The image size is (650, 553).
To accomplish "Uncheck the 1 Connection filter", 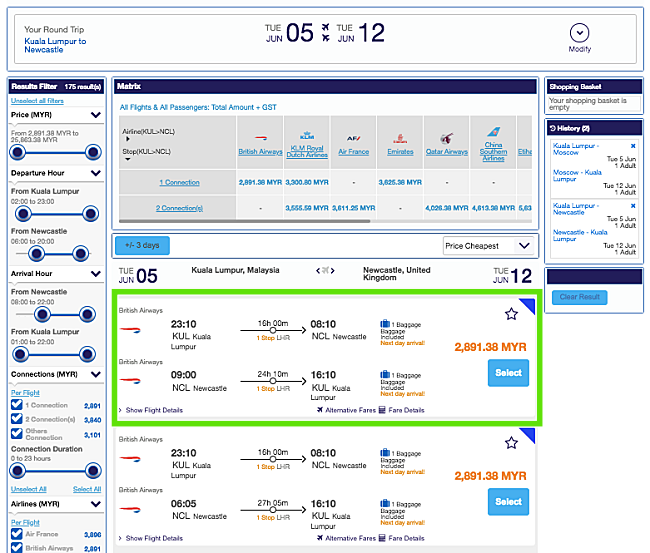I will [x=17, y=405].
